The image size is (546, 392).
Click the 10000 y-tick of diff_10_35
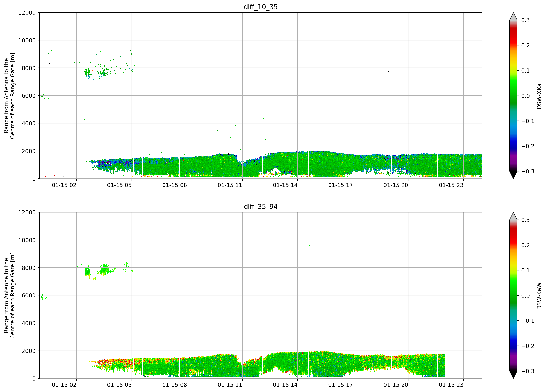(27, 40)
